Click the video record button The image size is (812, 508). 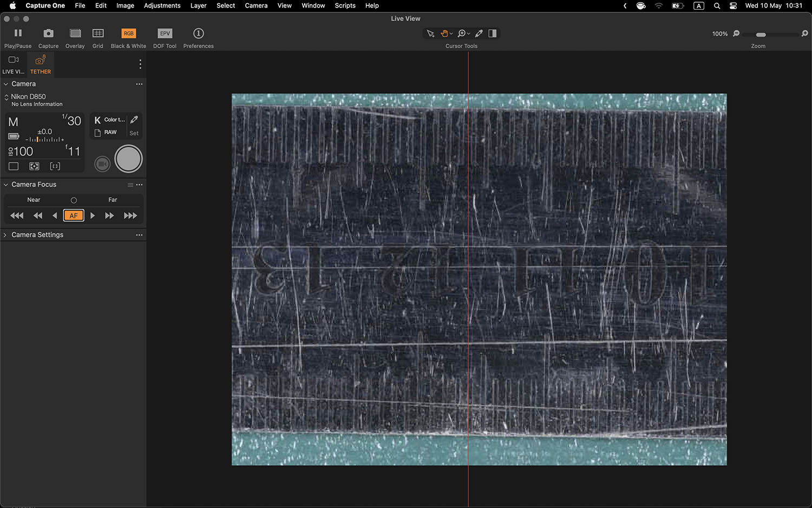pos(102,164)
